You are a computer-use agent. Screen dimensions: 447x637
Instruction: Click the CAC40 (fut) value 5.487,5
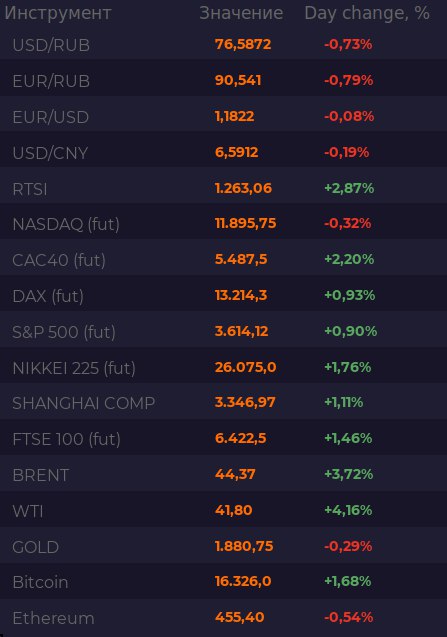(241, 259)
